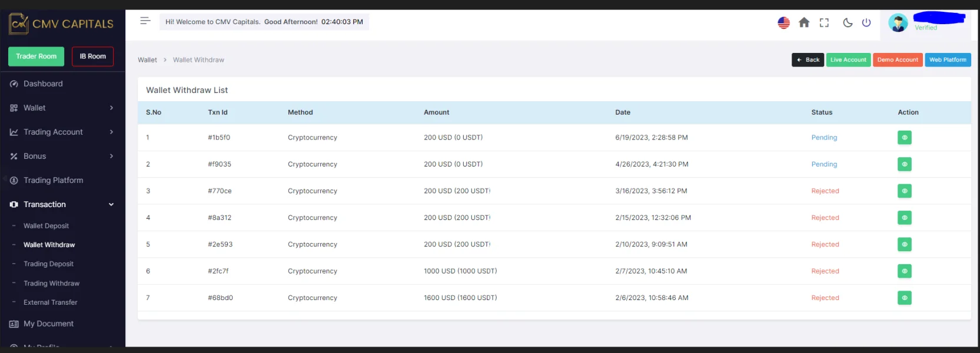This screenshot has width=980, height=353.
Task: Click the power logout icon
Action: click(866, 23)
